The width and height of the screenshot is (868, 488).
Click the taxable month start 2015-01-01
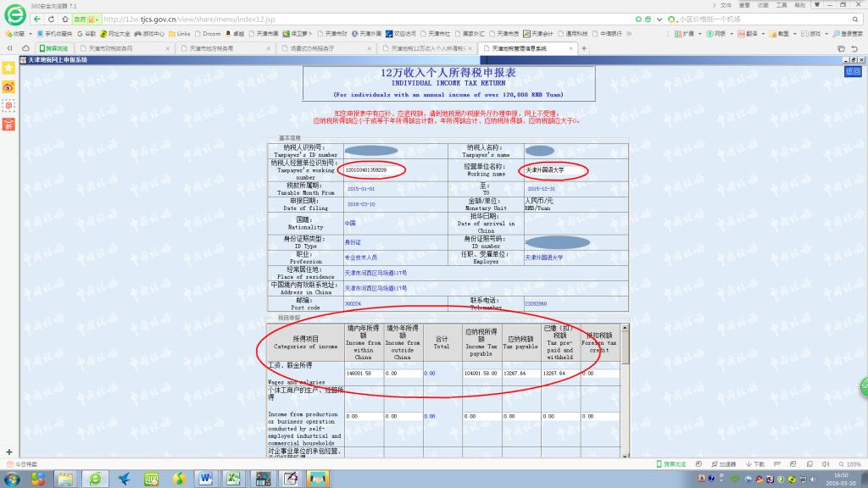click(x=361, y=189)
